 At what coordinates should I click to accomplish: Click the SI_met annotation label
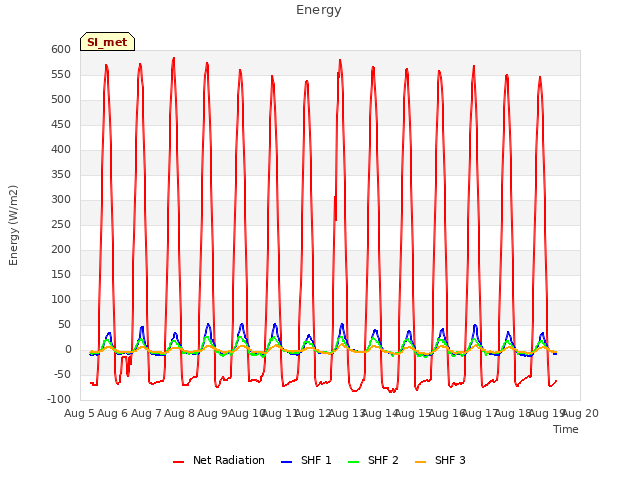(107, 42)
